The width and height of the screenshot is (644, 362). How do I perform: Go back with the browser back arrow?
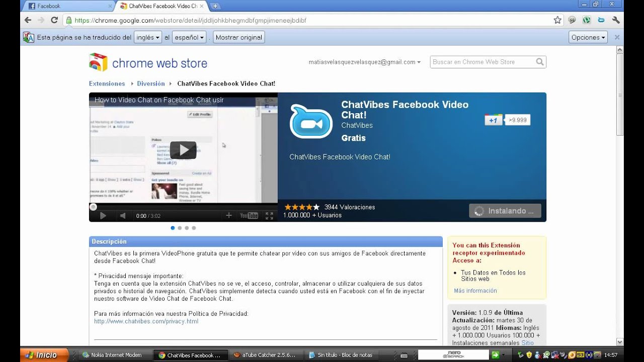pyautogui.click(x=28, y=21)
